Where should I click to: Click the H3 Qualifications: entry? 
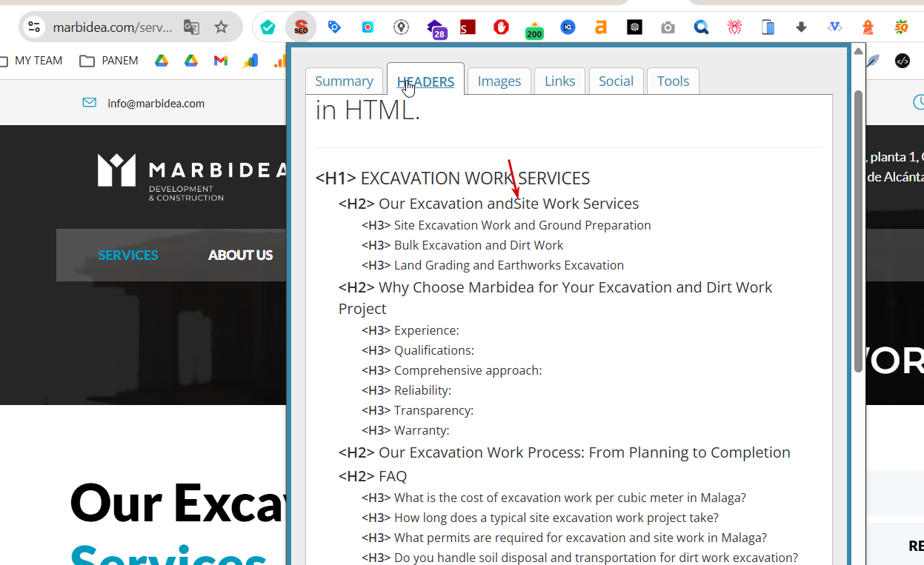(418, 350)
